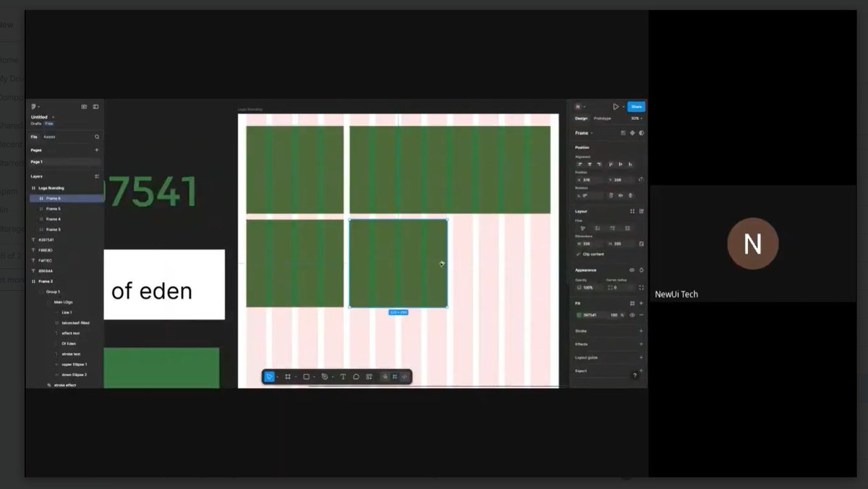
Task: Select the Frame 6 layer
Action: tap(66, 198)
